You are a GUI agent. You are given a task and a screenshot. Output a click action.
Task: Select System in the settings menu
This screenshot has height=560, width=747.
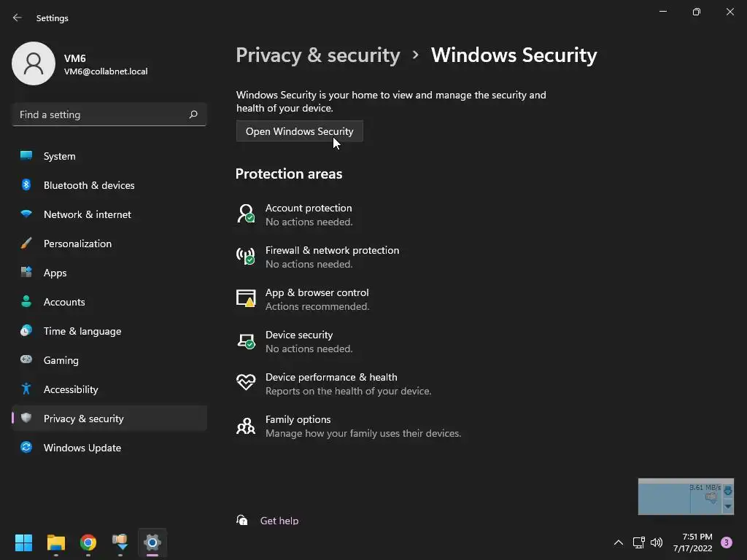point(59,156)
